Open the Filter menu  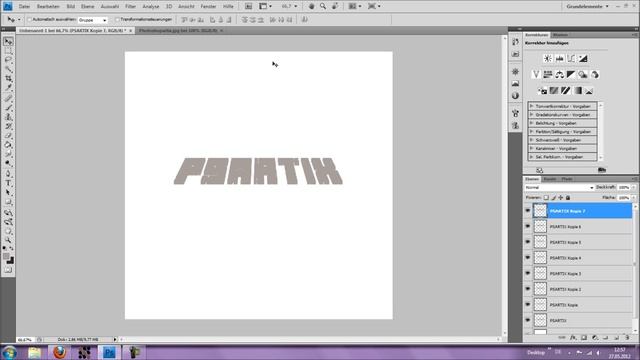tap(130, 7)
